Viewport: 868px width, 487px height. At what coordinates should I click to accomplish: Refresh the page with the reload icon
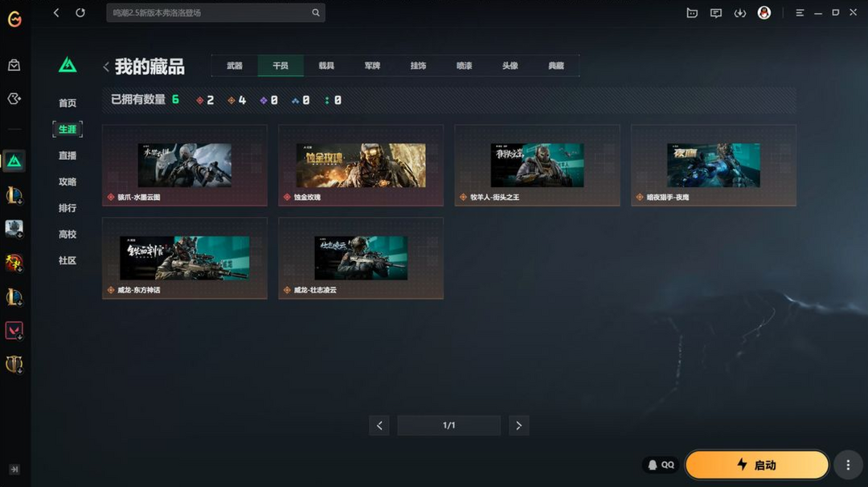point(80,13)
